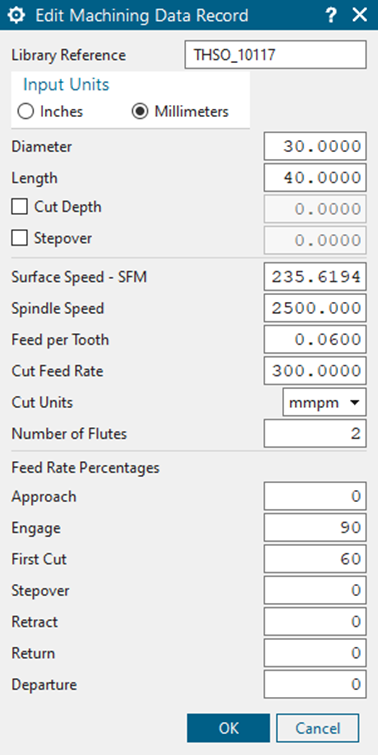Confirm changes with the OK button
This screenshot has height=755, width=378.
click(229, 728)
